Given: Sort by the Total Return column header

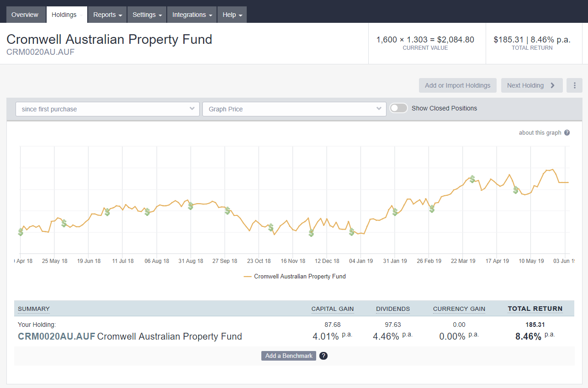Looking at the screenshot, I should (535, 309).
